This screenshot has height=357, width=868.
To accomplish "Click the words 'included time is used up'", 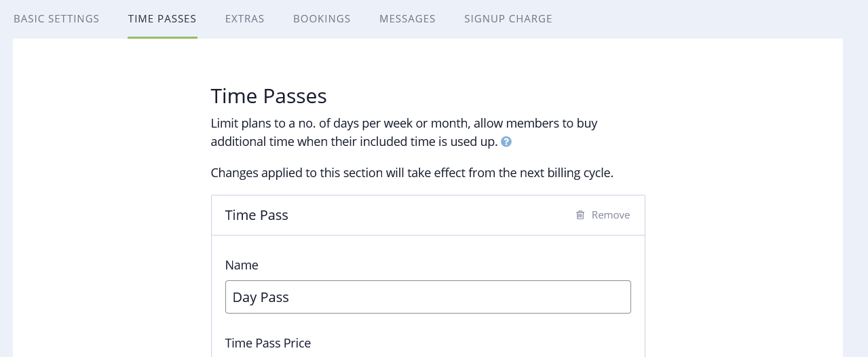I will point(426,143).
